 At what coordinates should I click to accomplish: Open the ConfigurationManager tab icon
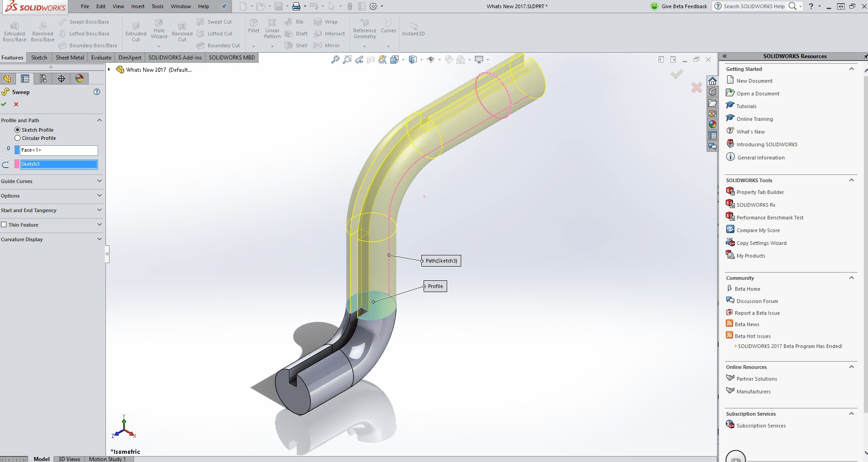(43, 79)
